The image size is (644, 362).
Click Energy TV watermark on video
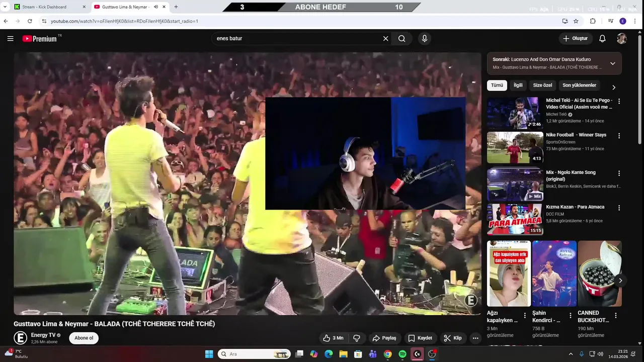point(471,301)
